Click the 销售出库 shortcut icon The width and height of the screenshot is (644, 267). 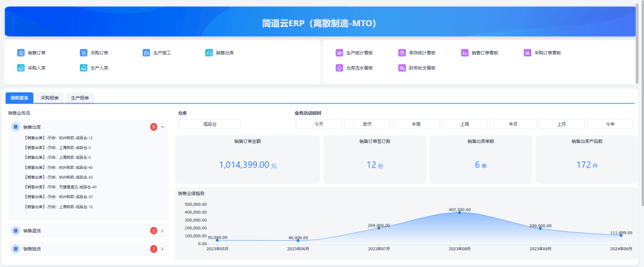[x=209, y=53]
